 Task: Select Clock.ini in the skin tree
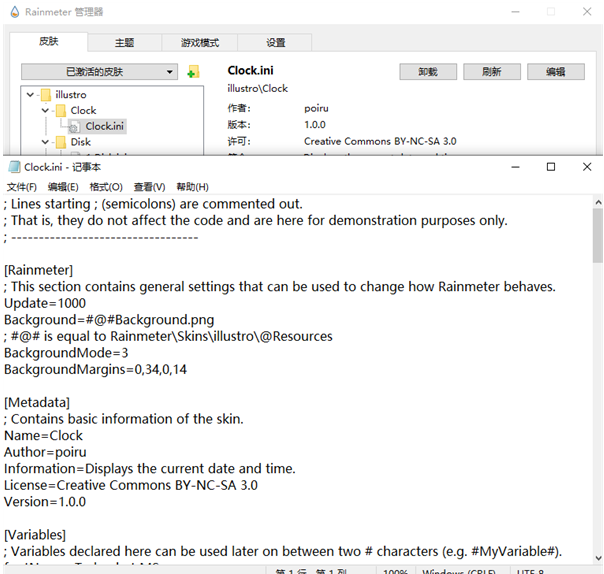[x=104, y=126]
